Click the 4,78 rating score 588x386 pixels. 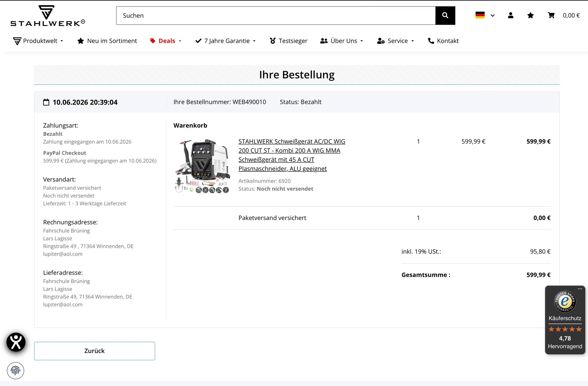pos(565,338)
